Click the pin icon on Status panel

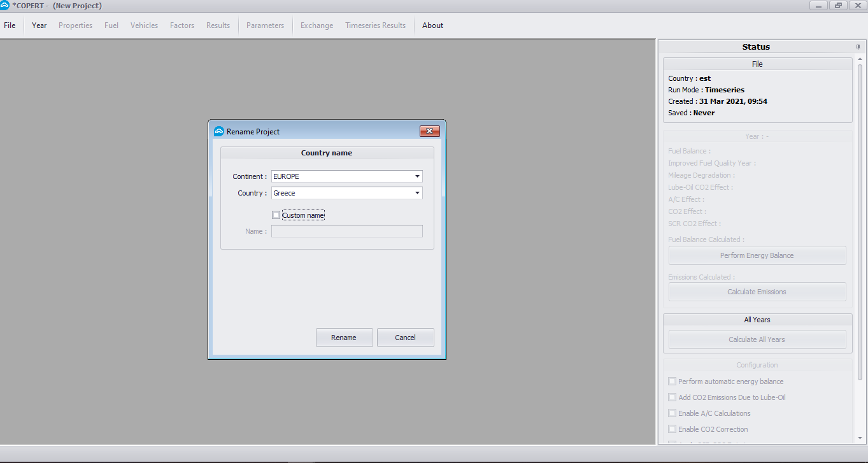tap(858, 47)
